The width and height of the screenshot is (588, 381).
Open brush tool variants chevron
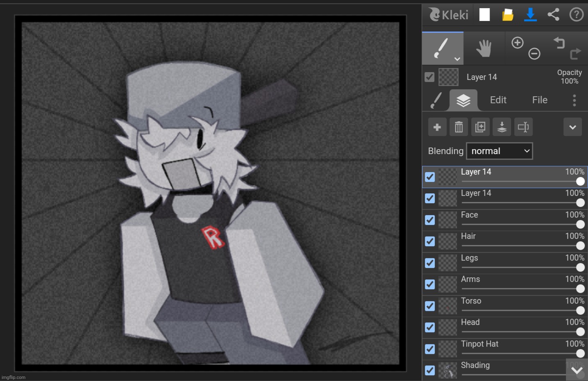(457, 59)
